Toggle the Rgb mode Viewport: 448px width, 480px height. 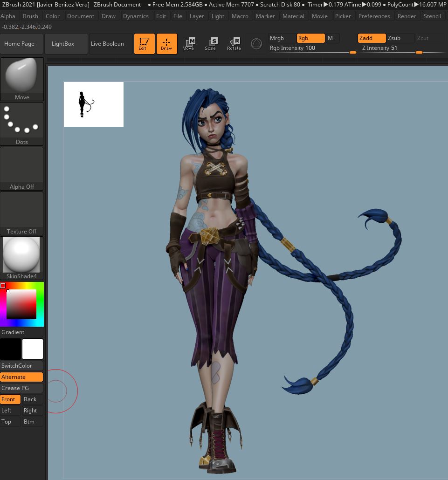(310, 38)
